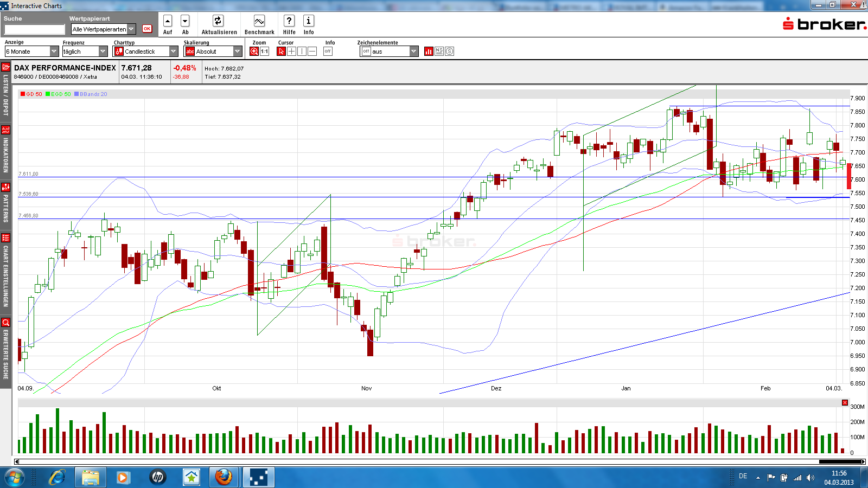Click the red OK search button
Viewport: 868px width, 488px height.
(147, 29)
